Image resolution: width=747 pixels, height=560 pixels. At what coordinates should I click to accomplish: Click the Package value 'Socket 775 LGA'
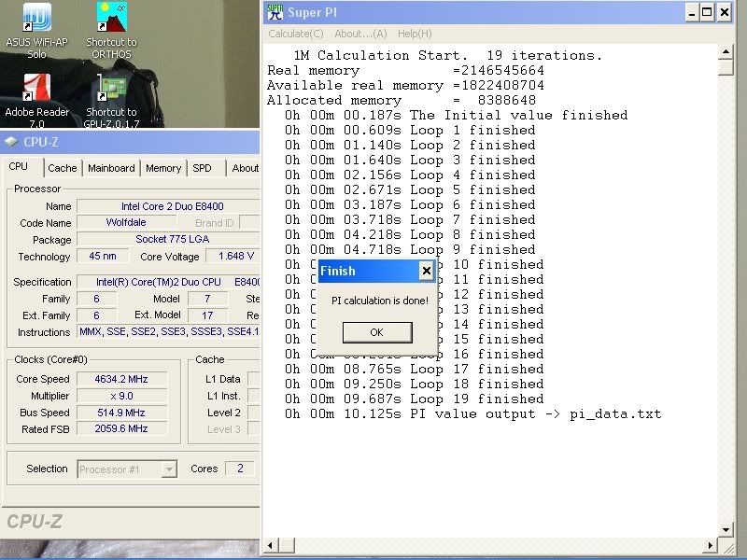169,239
